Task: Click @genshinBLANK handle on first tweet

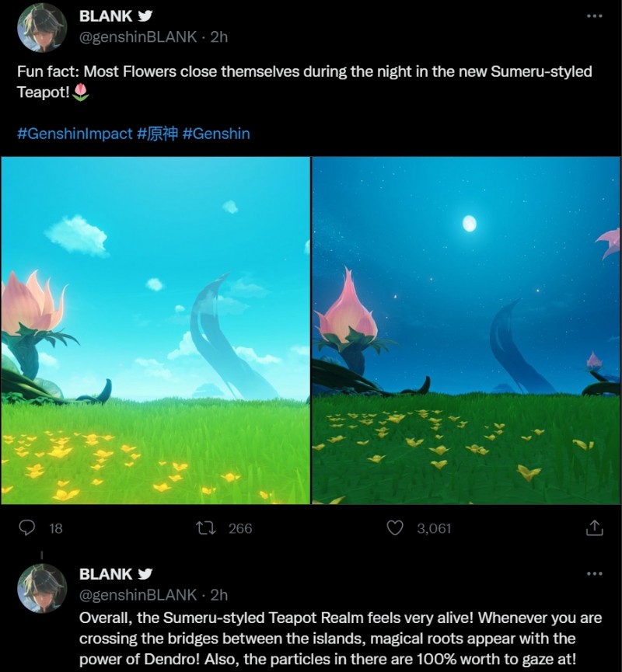Action: pyautogui.click(x=138, y=37)
